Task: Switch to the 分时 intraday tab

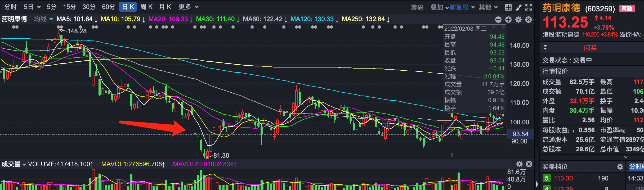Action: coord(11,7)
